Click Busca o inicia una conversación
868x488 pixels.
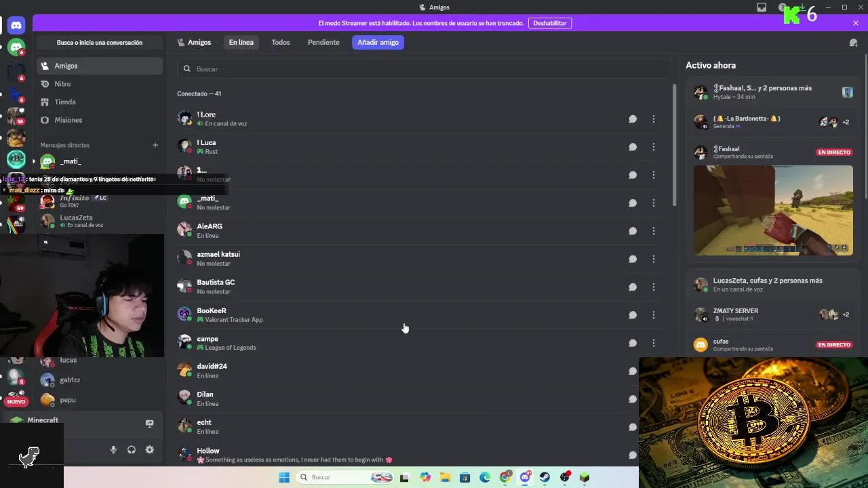click(x=100, y=43)
